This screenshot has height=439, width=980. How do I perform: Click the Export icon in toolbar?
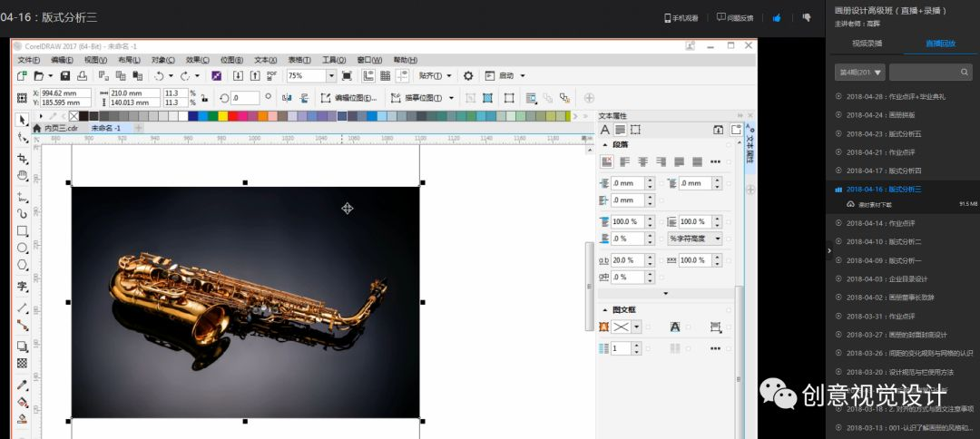click(255, 75)
